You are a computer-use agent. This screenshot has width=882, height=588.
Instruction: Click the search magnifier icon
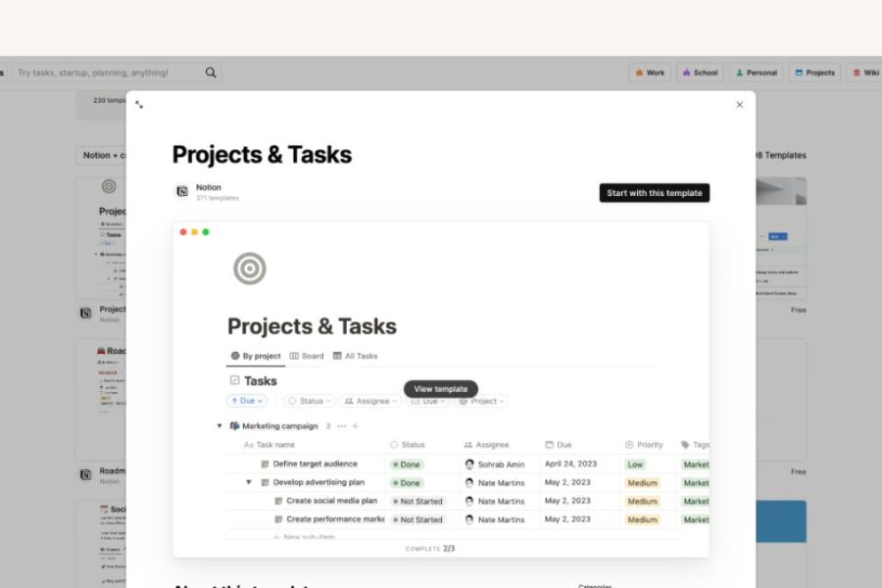point(211,73)
